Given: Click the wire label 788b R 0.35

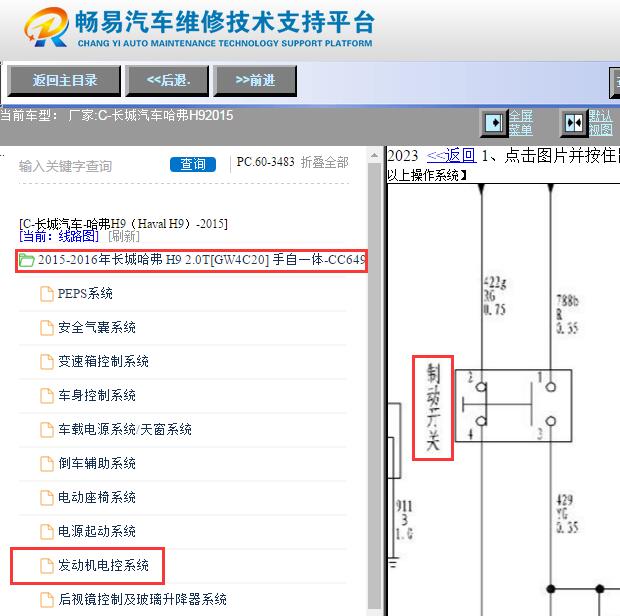Looking at the screenshot, I should (567, 314).
